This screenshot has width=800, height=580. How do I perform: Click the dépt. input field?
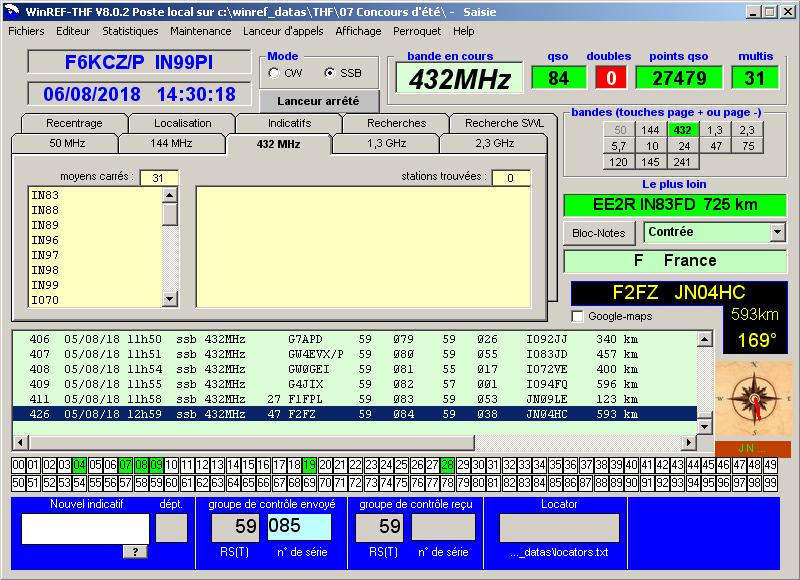(171, 528)
